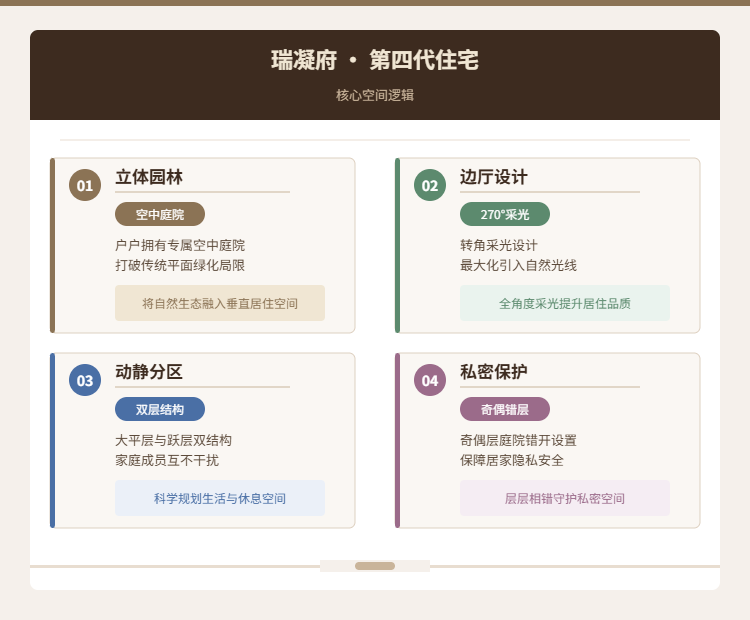Image resolution: width=750 pixels, height=620 pixels.
Task: Click the text 最大化引入自然光线
Action: click(518, 266)
